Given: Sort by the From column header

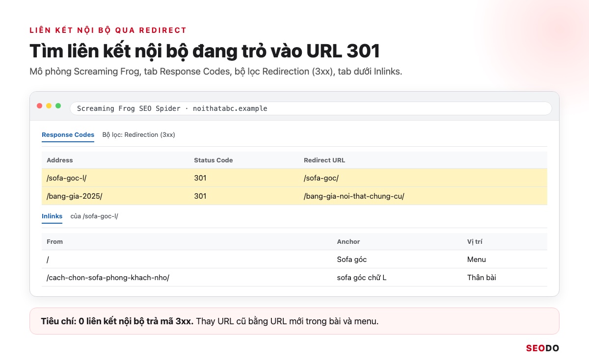Looking at the screenshot, I should click(55, 242).
